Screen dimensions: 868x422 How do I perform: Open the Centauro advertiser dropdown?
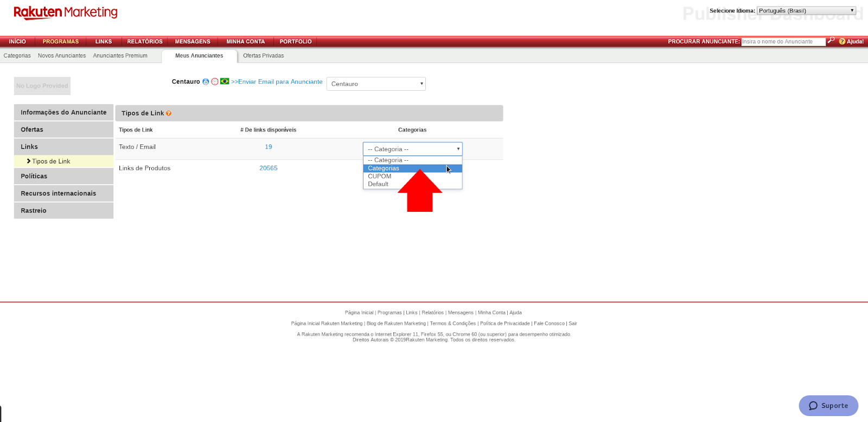tap(376, 84)
